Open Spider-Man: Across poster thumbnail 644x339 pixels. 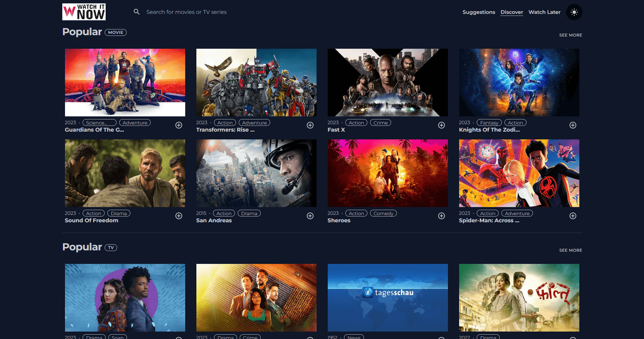click(x=519, y=173)
